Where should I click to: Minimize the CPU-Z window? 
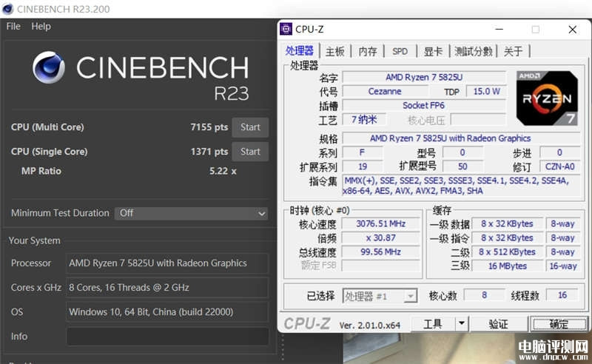tap(499, 30)
